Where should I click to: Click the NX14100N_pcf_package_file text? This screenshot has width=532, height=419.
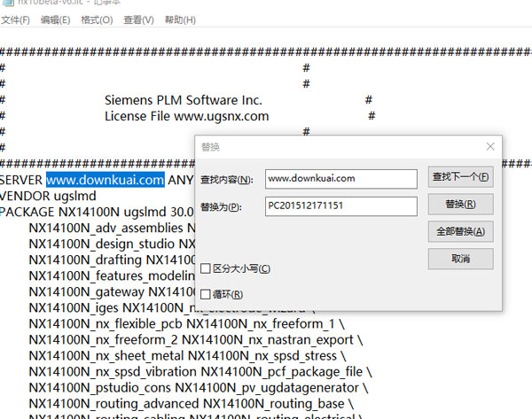282,371
